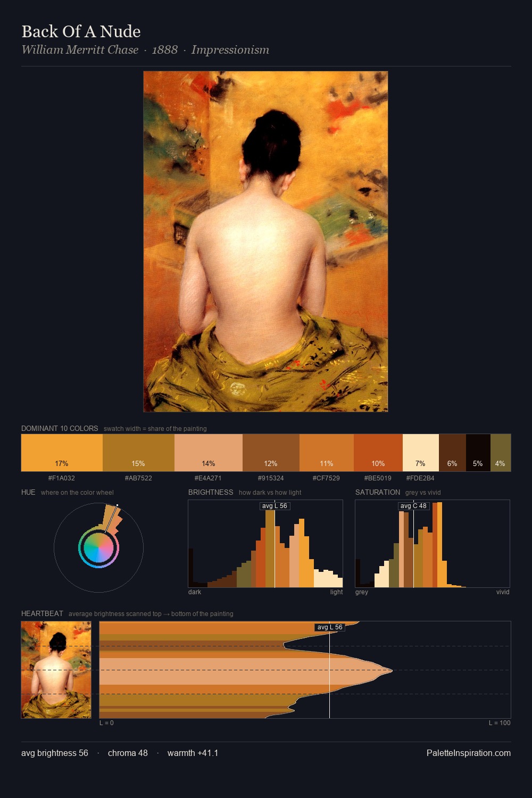Click the 'L = 0' heartbeat axis label
Screen dimensions: 532x798
(x=106, y=722)
